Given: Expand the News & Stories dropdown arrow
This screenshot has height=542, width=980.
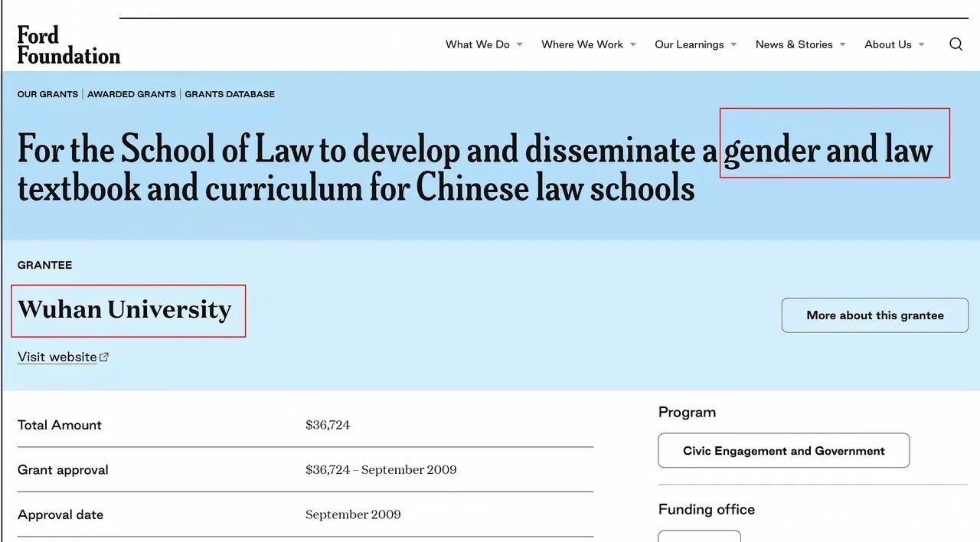Looking at the screenshot, I should (x=842, y=44).
